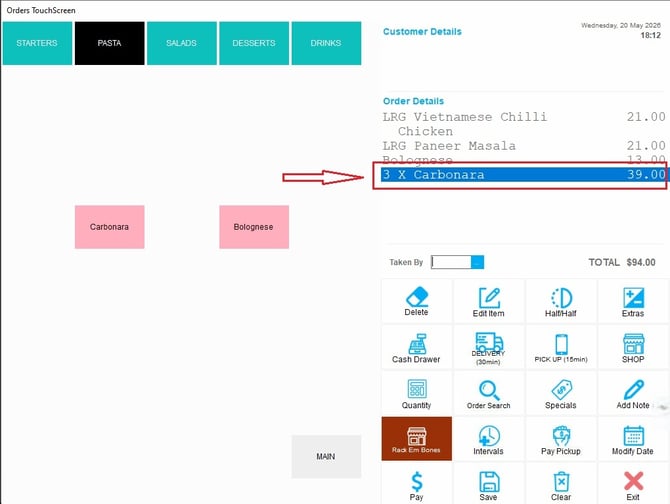Viewport: 670px width, 504px height.
Task: Open the DRINKS category
Action: click(x=326, y=43)
